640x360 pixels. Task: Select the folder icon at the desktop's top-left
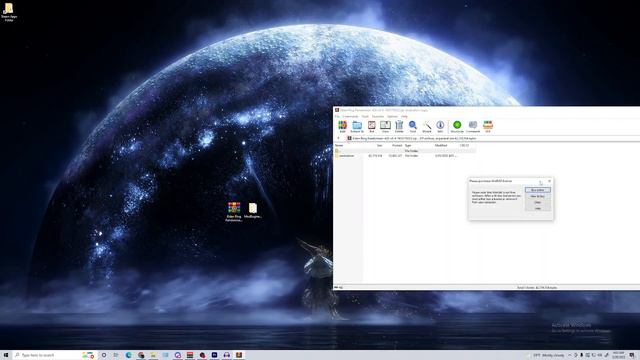pyautogui.click(x=9, y=12)
